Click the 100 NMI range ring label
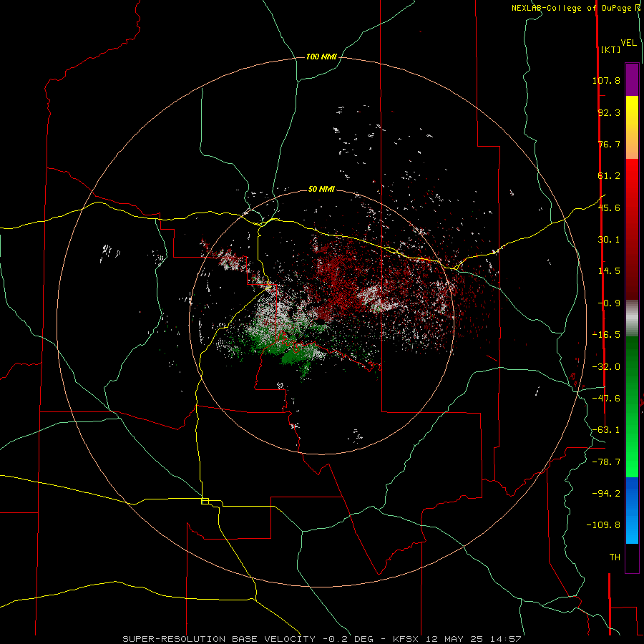Image resolution: width=644 pixels, height=644 pixels. (321, 57)
